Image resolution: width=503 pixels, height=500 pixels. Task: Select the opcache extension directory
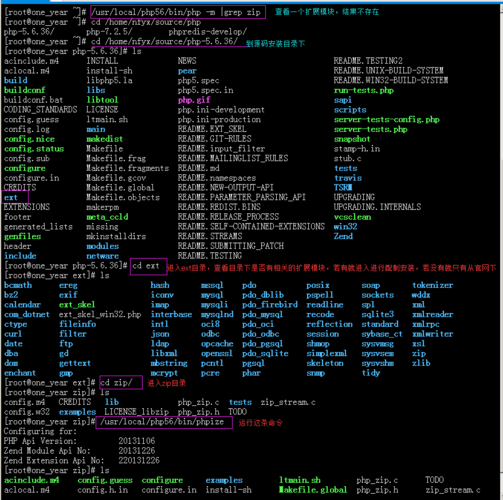coord(217,344)
